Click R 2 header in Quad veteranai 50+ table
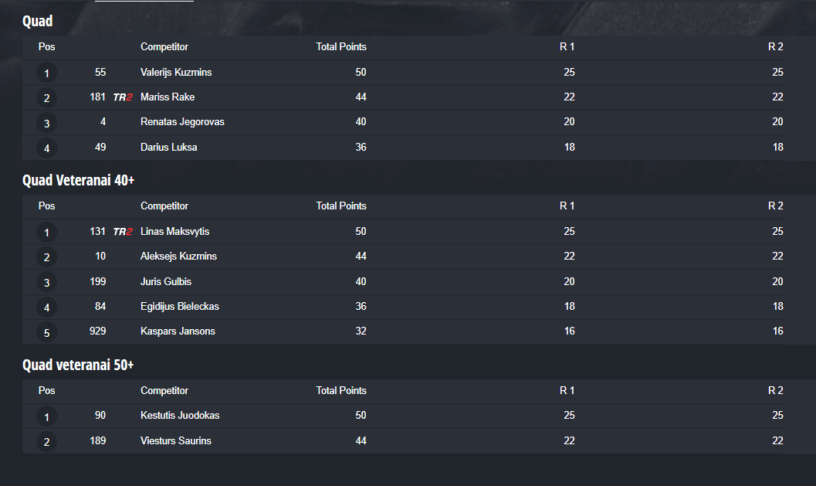 point(775,390)
